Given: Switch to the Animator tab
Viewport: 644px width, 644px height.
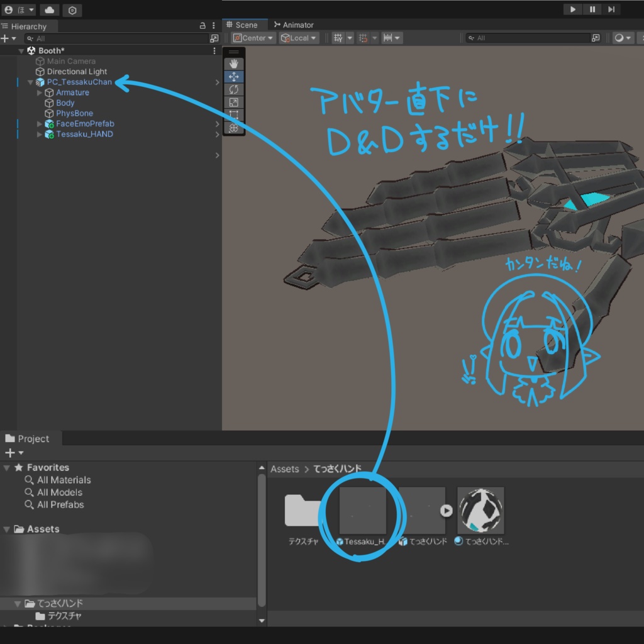Looking at the screenshot, I should pyautogui.click(x=294, y=25).
